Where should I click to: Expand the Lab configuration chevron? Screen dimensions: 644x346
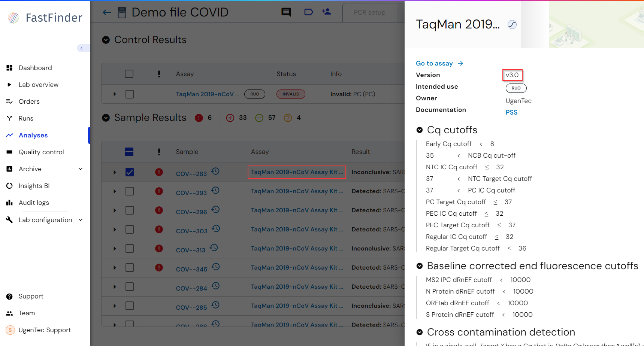click(81, 220)
